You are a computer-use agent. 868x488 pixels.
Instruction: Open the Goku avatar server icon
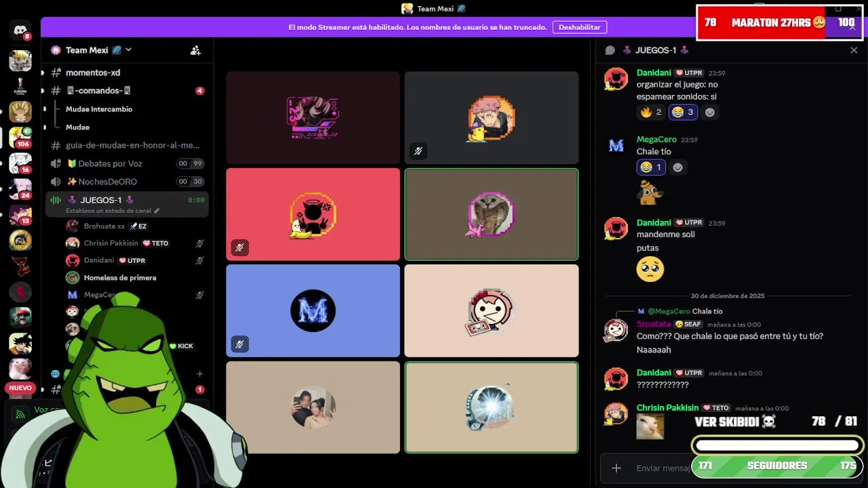[20, 343]
